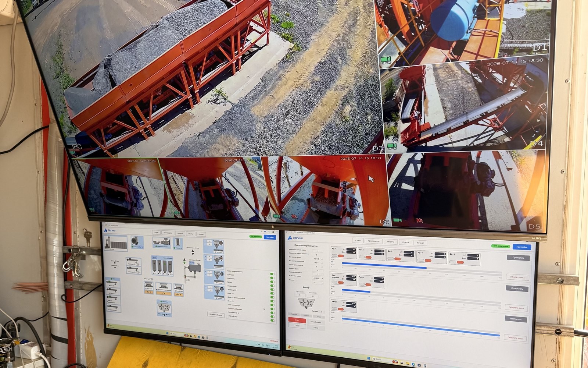Select the drying drum icon in the scheme
The width and height of the screenshot is (588, 368).
(162, 242)
